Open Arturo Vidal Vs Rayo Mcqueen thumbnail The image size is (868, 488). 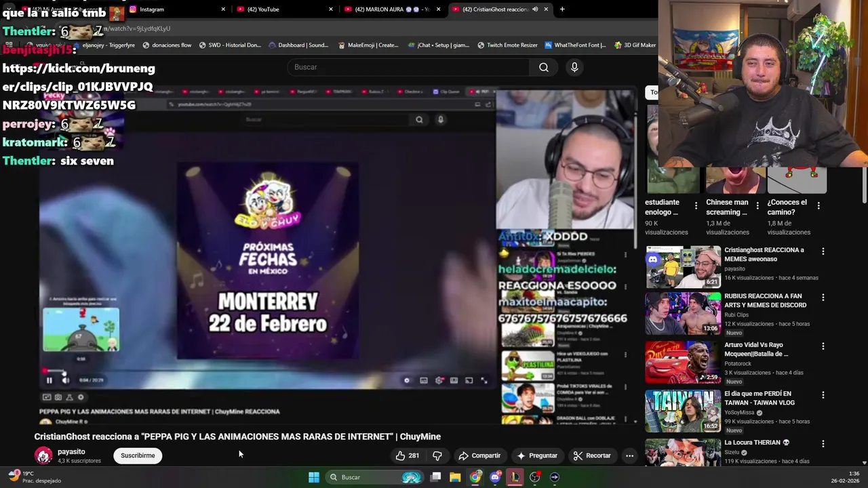coord(683,363)
